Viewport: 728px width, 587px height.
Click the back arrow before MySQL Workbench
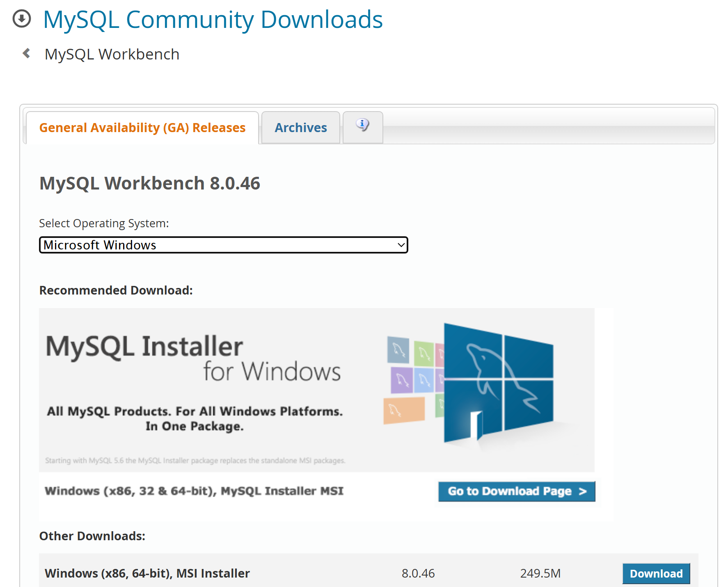27,53
